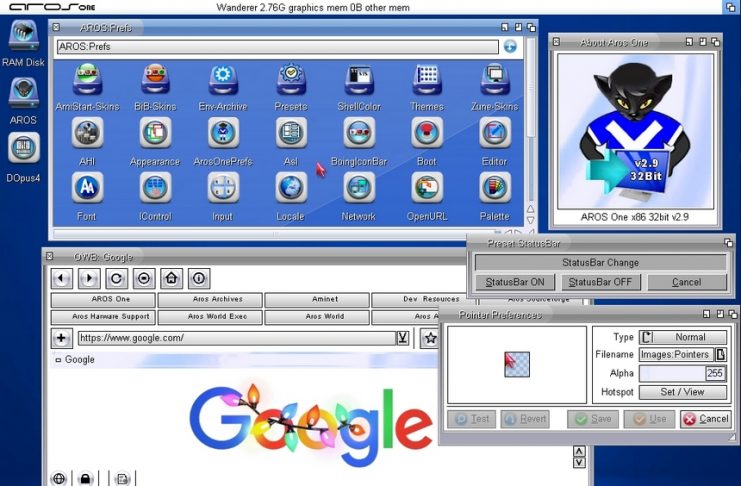Launch the Network preferences icon
The image size is (741, 486).
[358, 190]
